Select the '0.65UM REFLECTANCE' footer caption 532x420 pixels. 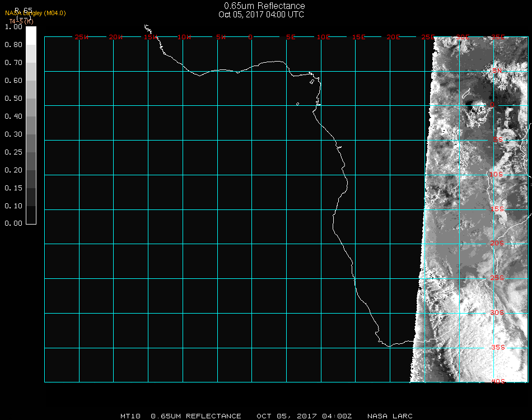[x=196, y=416]
